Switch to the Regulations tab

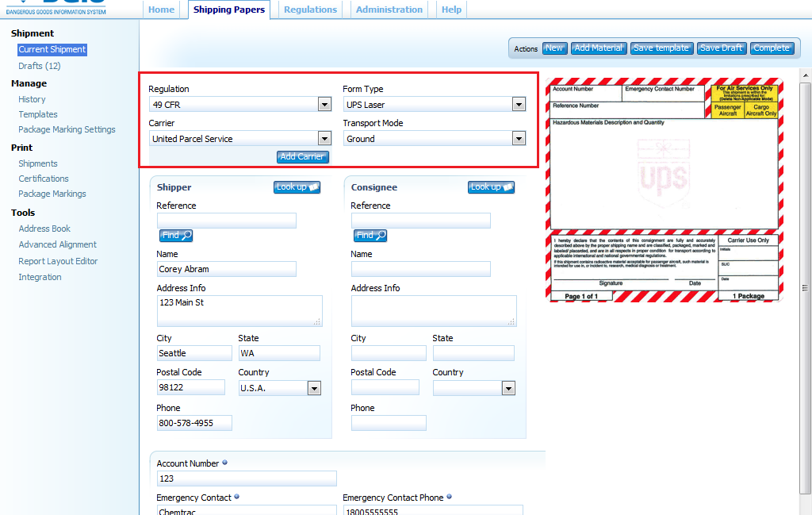pos(310,10)
